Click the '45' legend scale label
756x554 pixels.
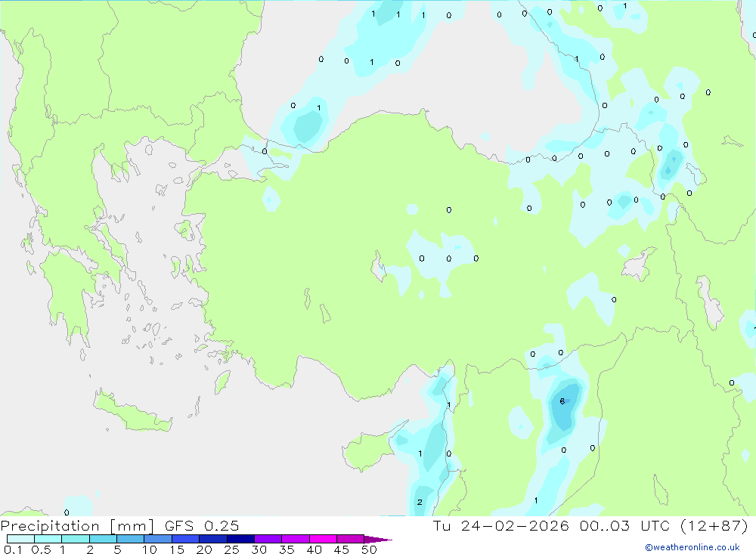[342, 549]
